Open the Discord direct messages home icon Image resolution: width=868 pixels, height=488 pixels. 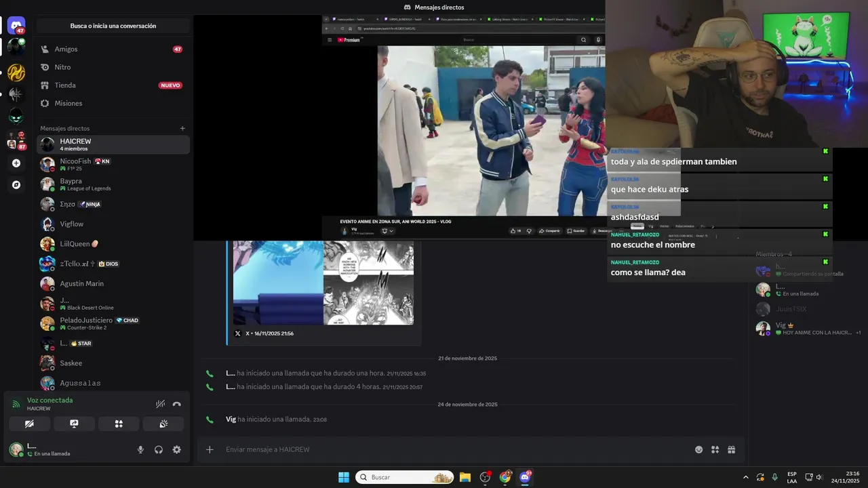pyautogui.click(x=16, y=26)
